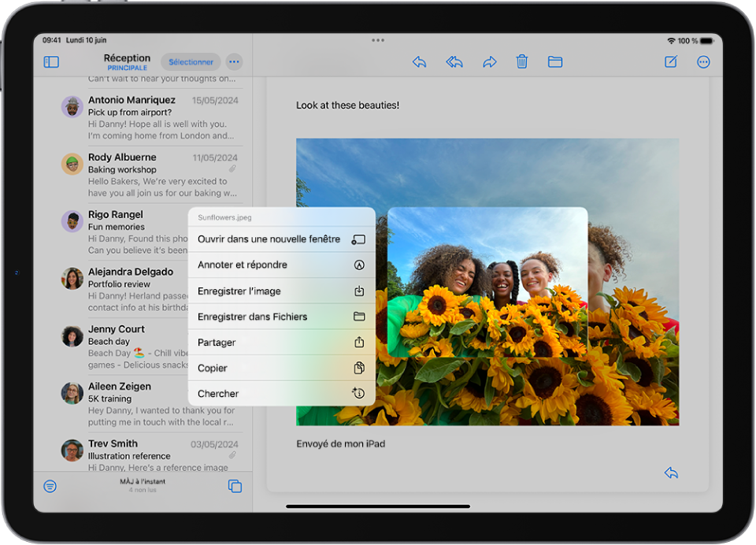Tap the sunflowers photo preview
The image size is (756, 545).
click(x=487, y=282)
